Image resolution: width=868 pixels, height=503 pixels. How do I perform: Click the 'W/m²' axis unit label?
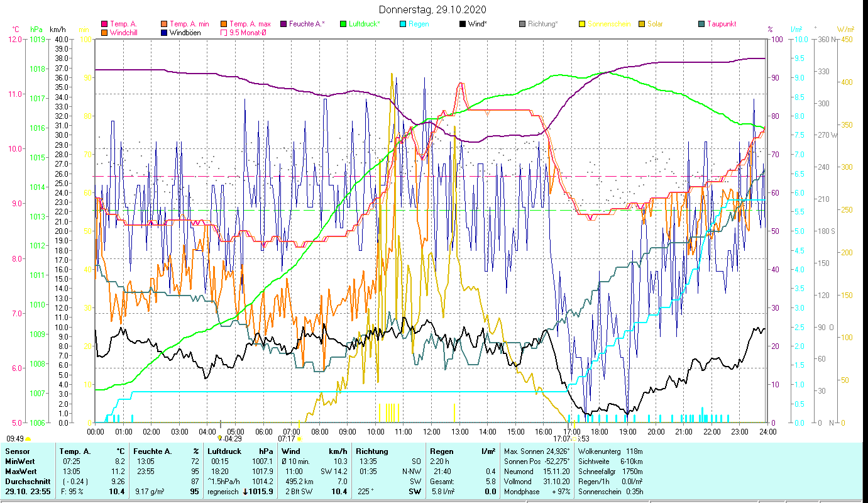845,30
